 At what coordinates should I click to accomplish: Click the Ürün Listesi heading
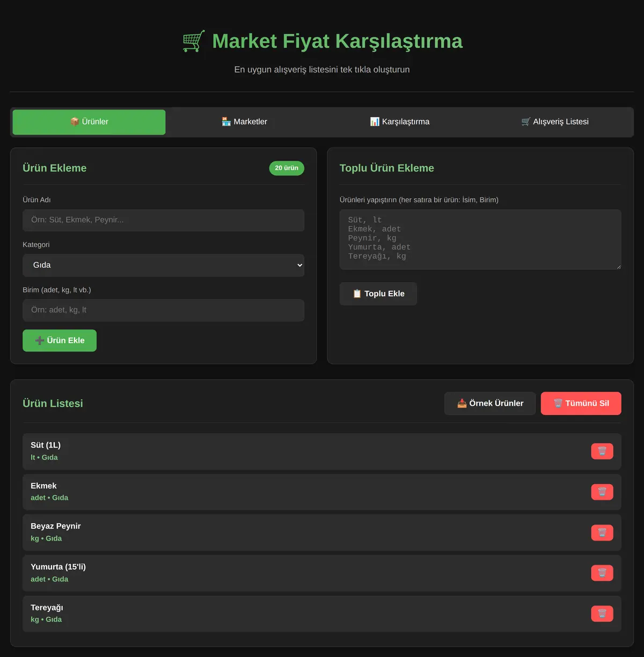tap(53, 403)
